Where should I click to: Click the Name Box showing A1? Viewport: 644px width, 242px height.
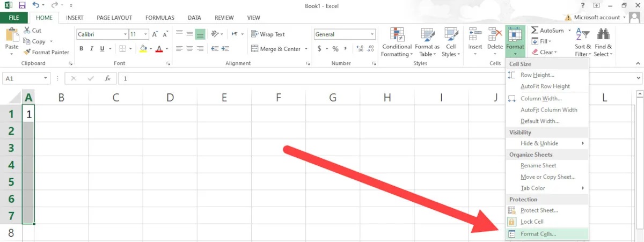26,78
